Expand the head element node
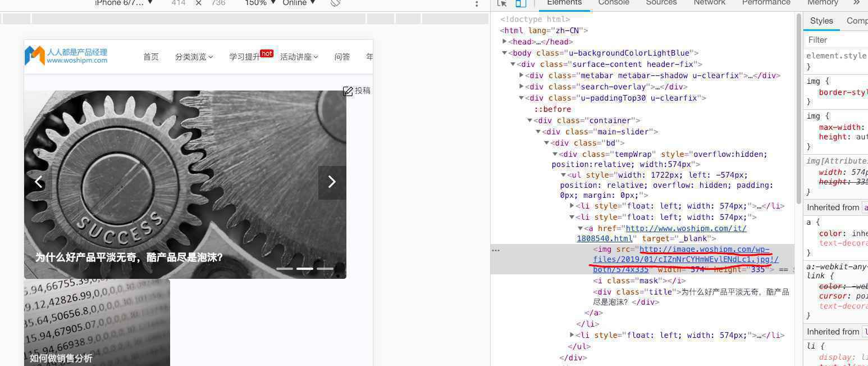The width and height of the screenshot is (868, 366). tap(505, 42)
